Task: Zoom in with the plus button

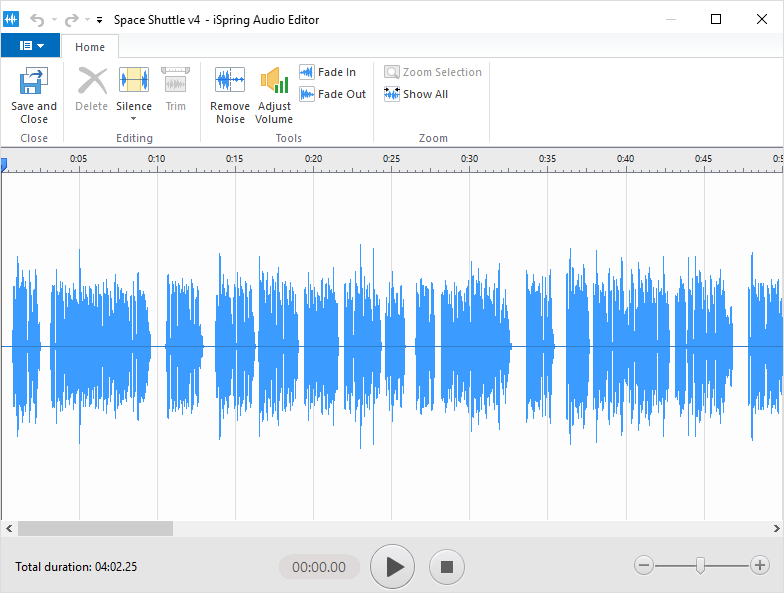Action: coord(760,566)
